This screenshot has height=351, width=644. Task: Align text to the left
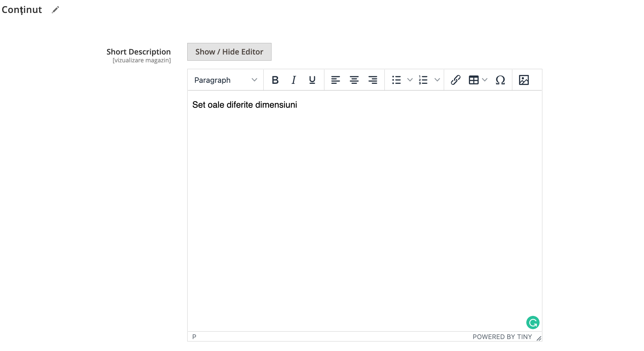[336, 80]
